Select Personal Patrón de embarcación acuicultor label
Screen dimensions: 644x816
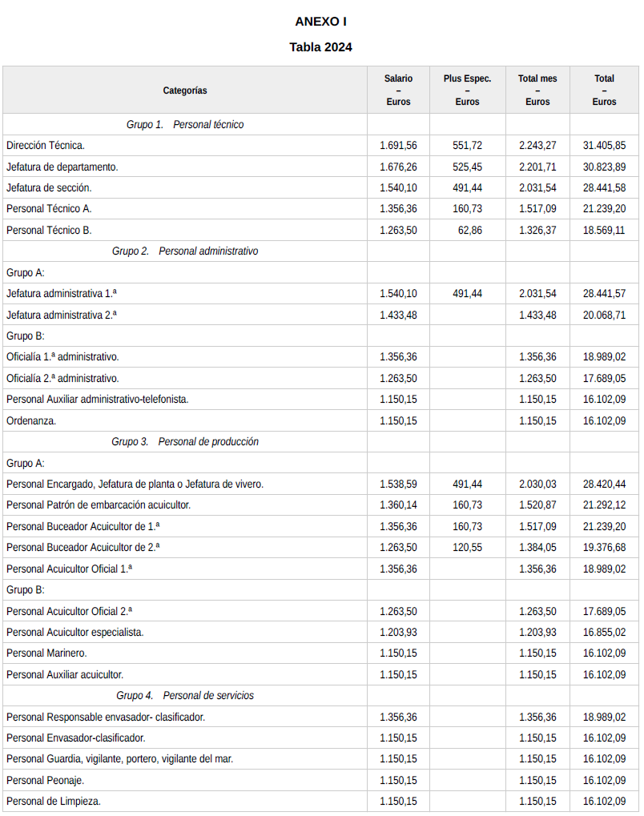pyautogui.click(x=99, y=505)
